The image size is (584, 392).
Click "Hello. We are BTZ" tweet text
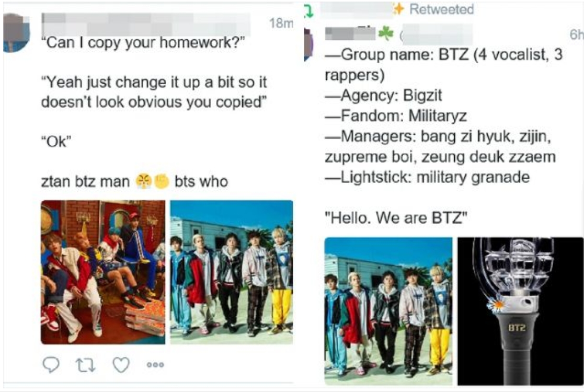396,217
